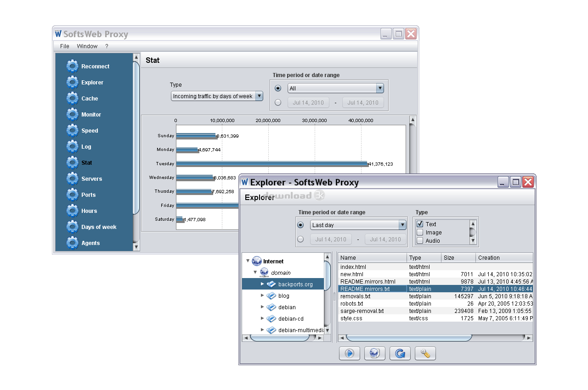The image size is (588, 390).
Task: Click the gear icon beside Stat
Action: tap(72, 162)
